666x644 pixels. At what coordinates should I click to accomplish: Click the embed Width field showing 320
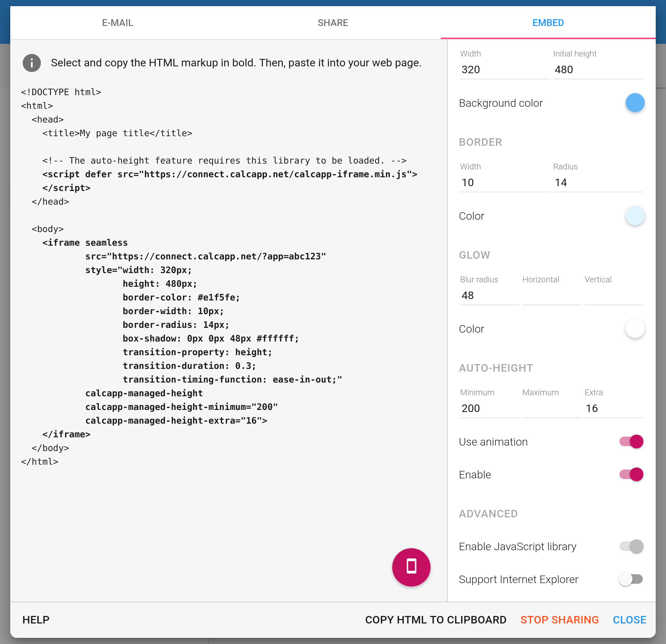coord(505,69)
